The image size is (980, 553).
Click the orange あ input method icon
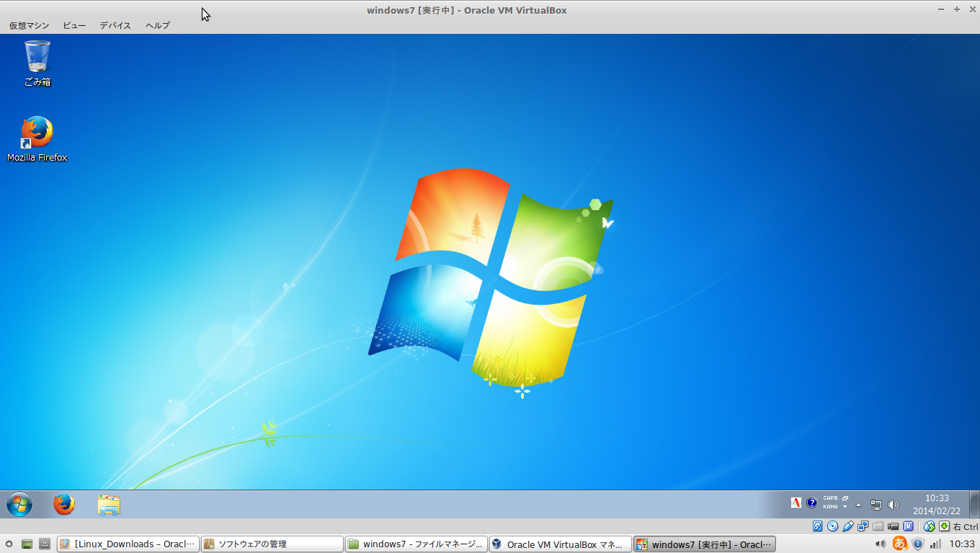pyautogui.click(x=900, y=544)
